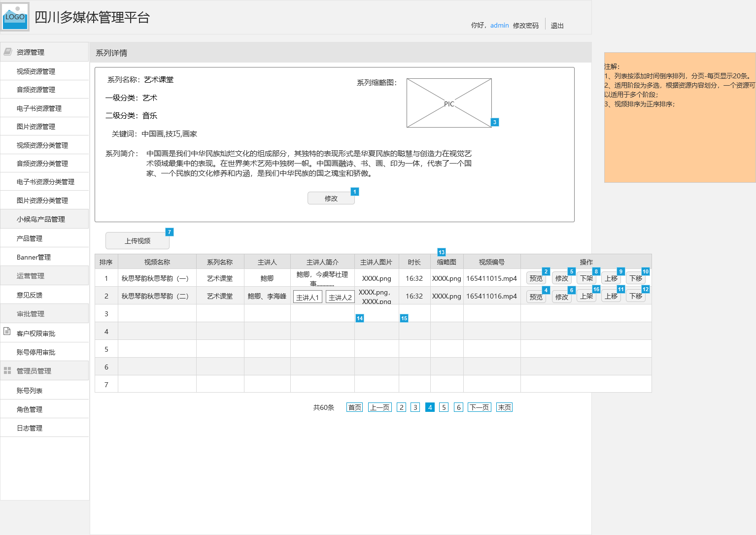This screenshot has width=756, height=535.
Task: Click 修改 for row 2 video
Action: (x=562, y=296)
